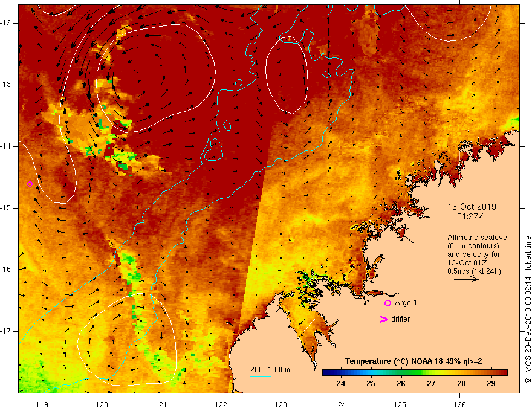This screenshot has height=411, width=532.
Task: Click longitude axis label 122
Action: click(221, 404)
